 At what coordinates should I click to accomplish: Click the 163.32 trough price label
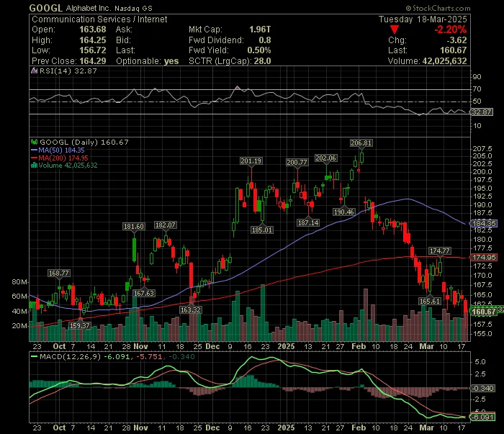190,309
